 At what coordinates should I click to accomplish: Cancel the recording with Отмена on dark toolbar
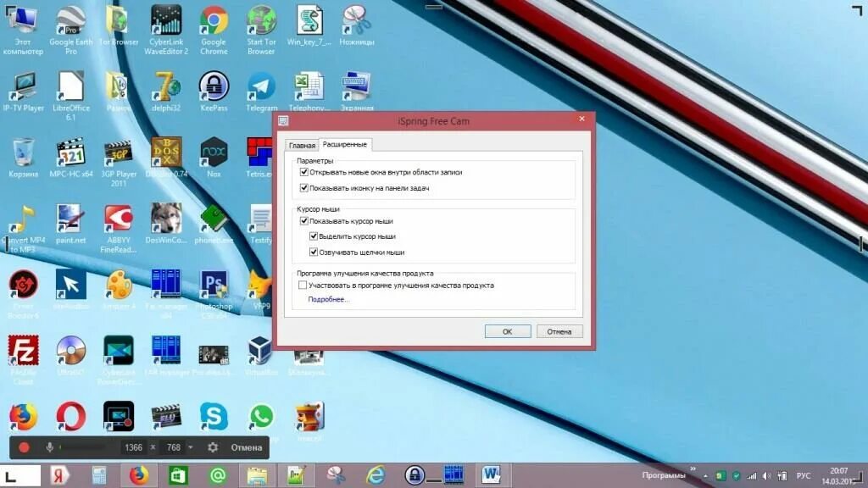[x=247, y=447]
